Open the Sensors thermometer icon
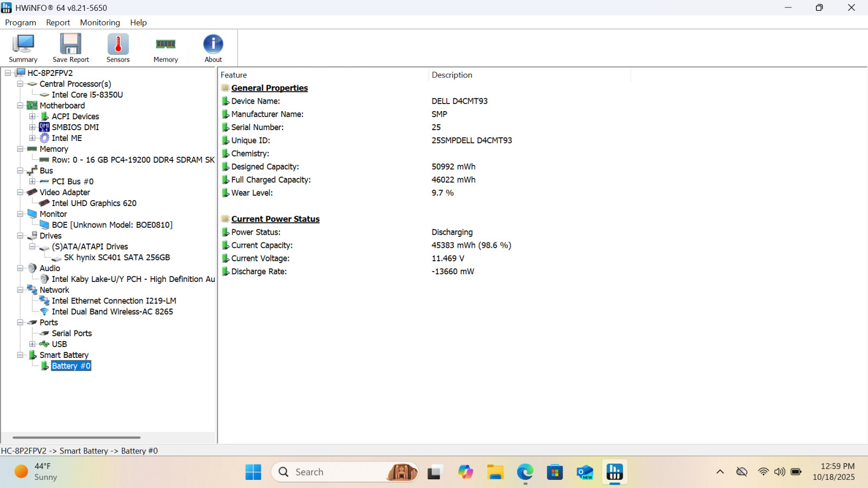Viewport: 868px width, 488px height. click(118, 48)
